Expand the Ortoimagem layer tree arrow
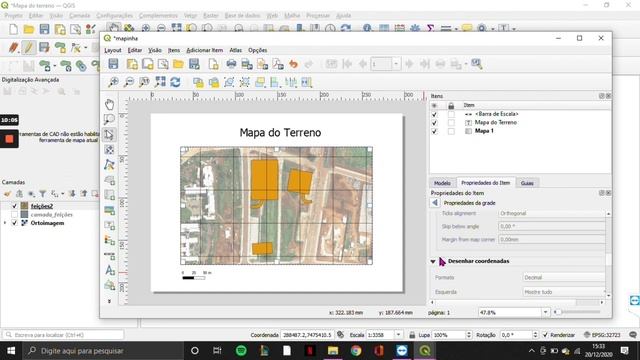Screen dimensions: 640x360 coord(5,223)
